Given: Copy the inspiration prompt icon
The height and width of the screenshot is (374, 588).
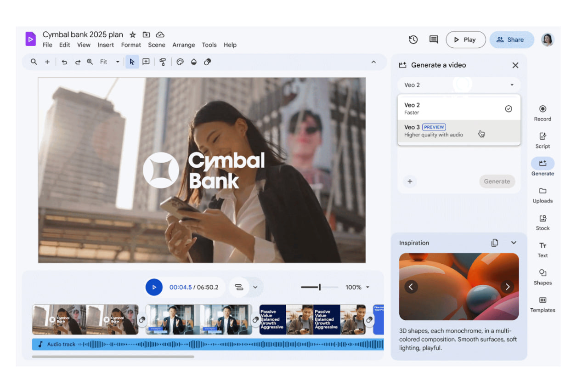Looking at the screenshot, I should pyautogui.click(x=495, y=243).
